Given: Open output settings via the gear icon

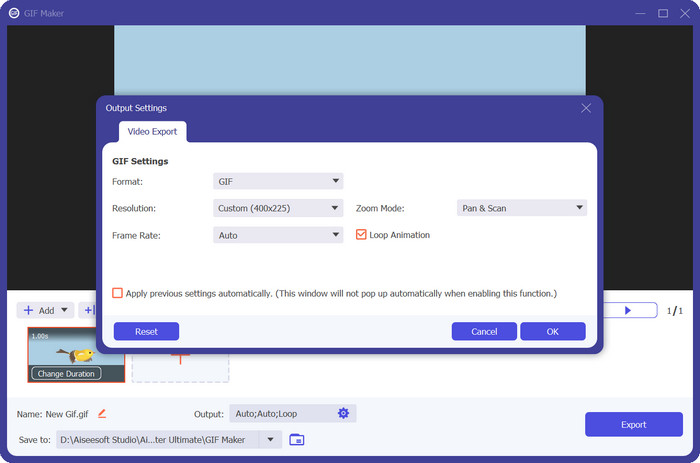Looking at the screenshot, I should pyautogui.click(x=343, y=413).
